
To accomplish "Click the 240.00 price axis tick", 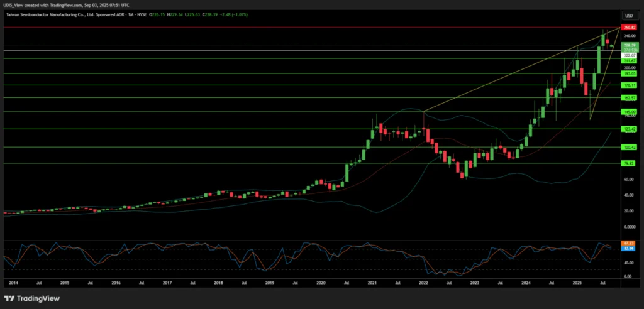I will coord(629,36).
